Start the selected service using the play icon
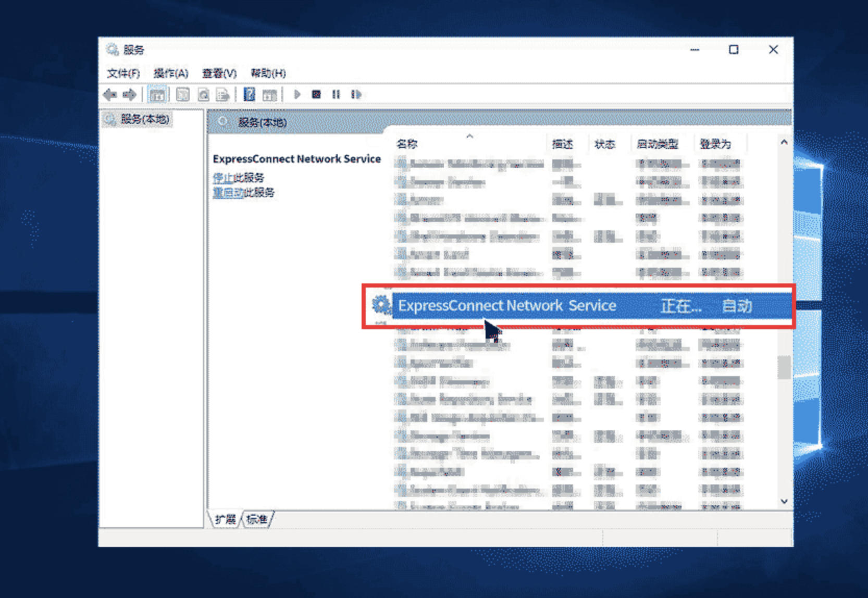The width and height of the screenshot is (868, 598). (x=297, y=94)
